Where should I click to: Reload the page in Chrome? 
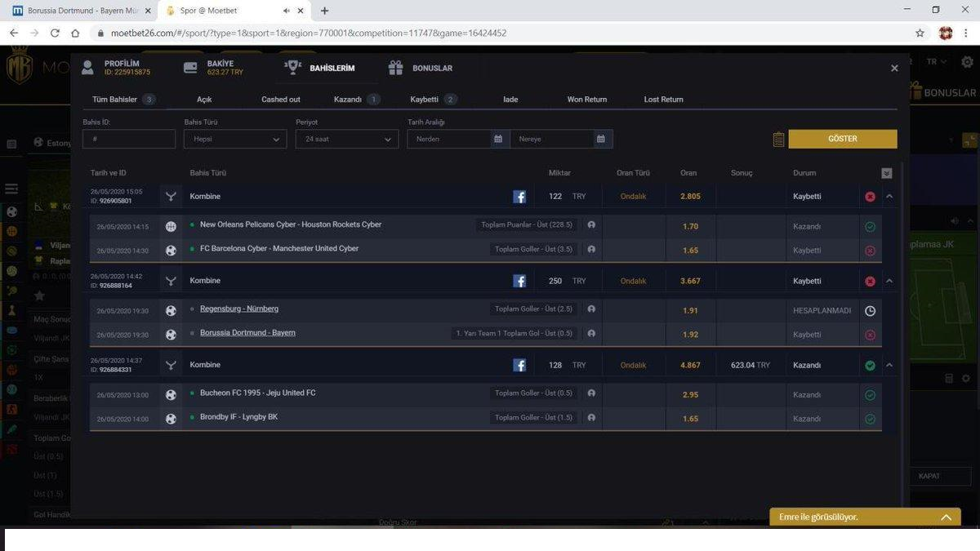55,33
